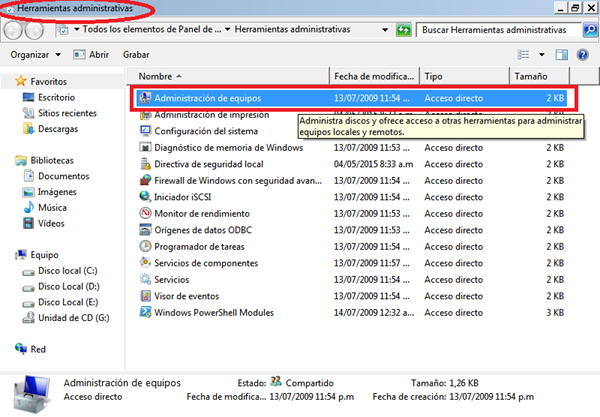Viewport: 600px width, 417px height.
Task: Open the Documentos library
Action: 56,176
